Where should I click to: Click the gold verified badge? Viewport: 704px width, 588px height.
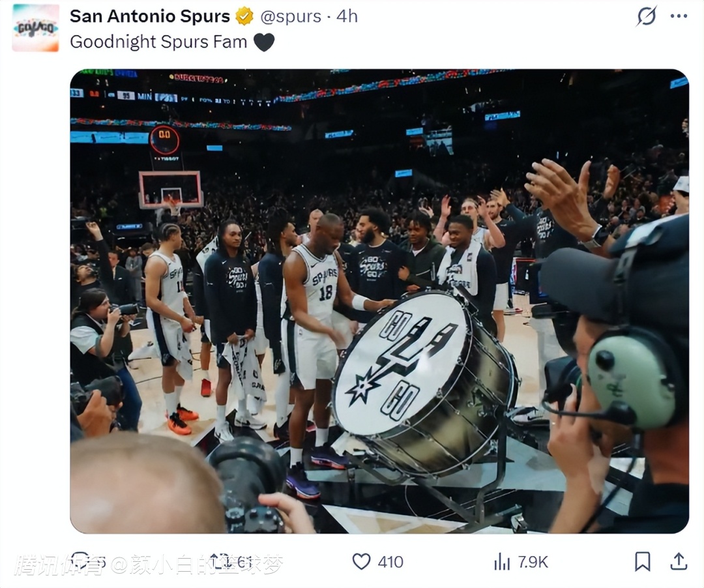pyautogui.click(x=244, y=16)
